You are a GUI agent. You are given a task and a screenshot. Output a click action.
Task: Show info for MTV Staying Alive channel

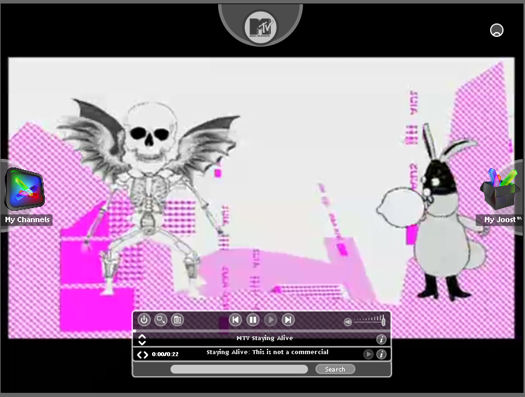pyautogui.click(x=381, y=339)
